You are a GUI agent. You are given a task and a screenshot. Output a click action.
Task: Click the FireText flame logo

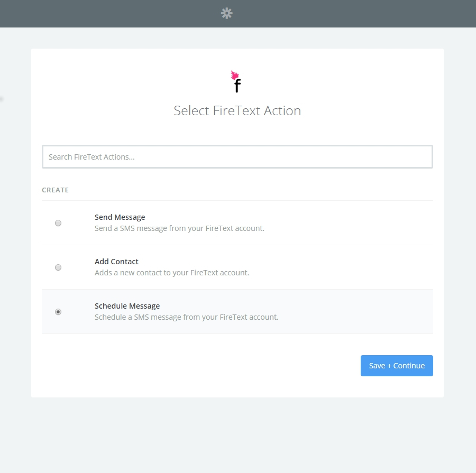[236, 81]
